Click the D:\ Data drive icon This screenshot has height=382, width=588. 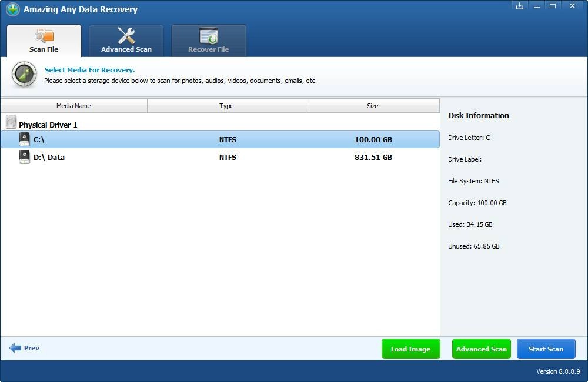(24, 157)
